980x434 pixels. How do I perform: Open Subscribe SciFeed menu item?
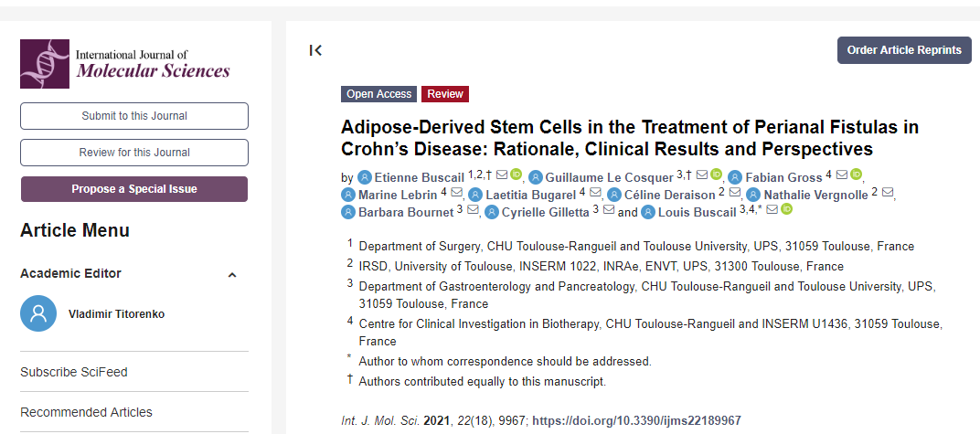(74, 372)
